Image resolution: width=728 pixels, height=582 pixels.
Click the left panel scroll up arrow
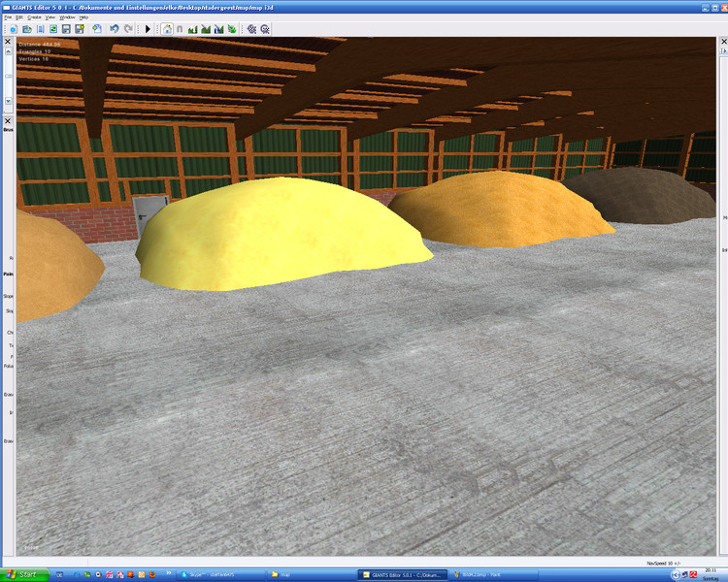(x=8, y=51)
